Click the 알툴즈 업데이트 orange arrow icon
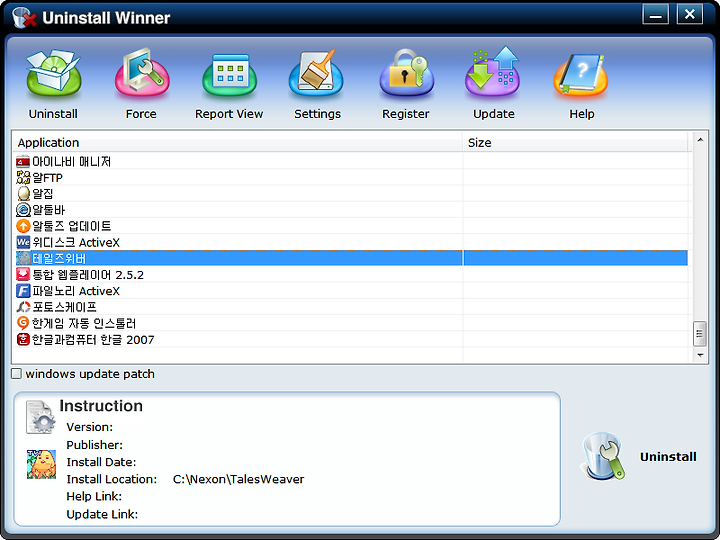Viewport: 720px width, 540px height. click(23, 226)
